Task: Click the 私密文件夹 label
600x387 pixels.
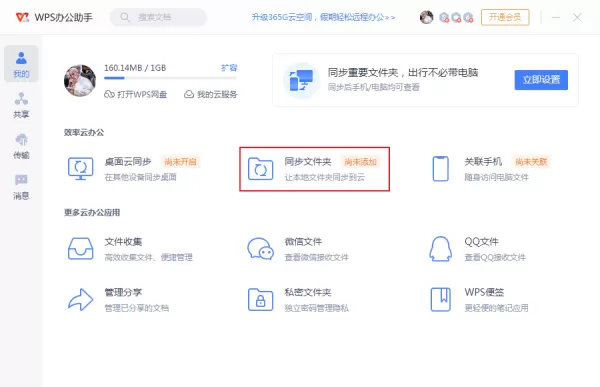Action: click(308, 292)
